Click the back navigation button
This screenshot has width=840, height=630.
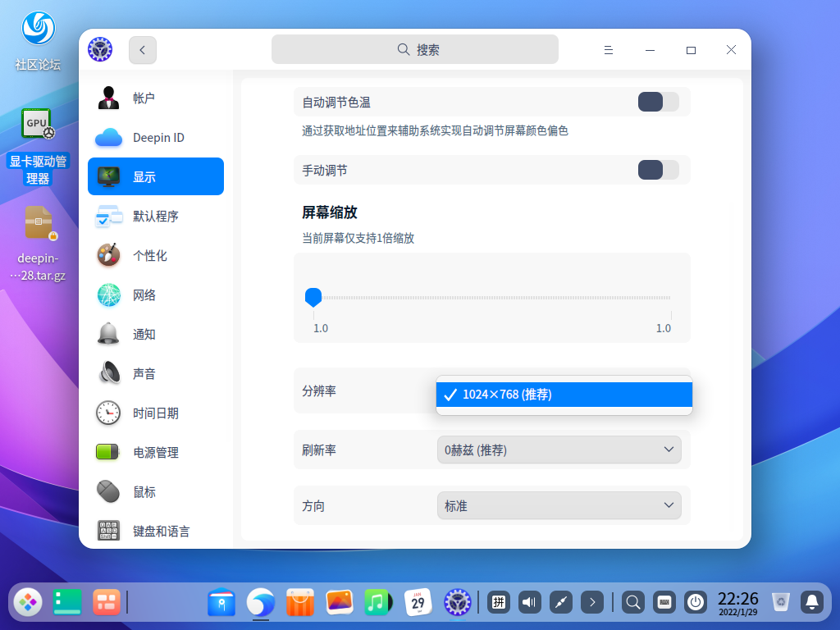tap(143, 50)
